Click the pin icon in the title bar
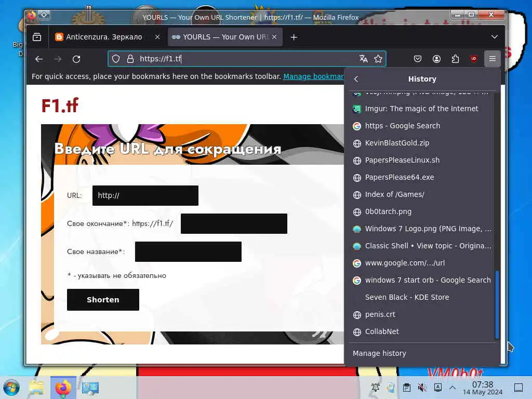This screenshot has width=532, height=399. click(44, 15)
